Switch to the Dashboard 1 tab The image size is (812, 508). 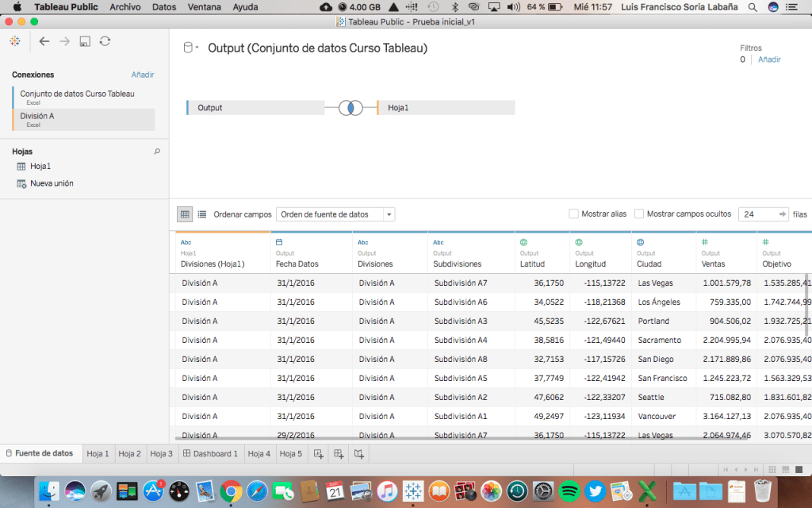(210, 453)
